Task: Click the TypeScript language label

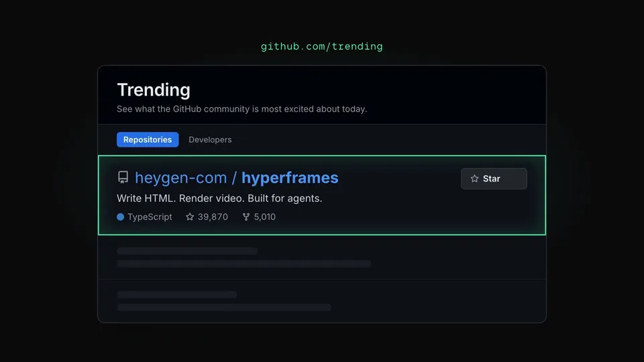Action: [x=150, y=217]
